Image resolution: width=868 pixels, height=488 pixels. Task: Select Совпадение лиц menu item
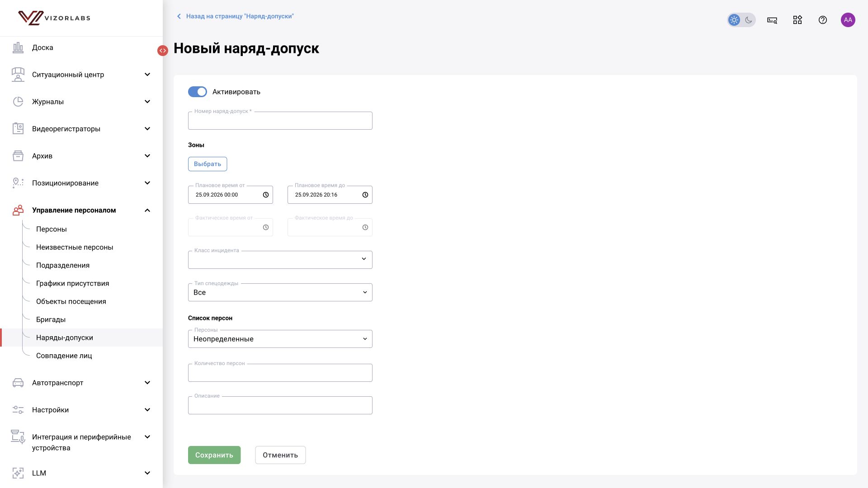64,356
